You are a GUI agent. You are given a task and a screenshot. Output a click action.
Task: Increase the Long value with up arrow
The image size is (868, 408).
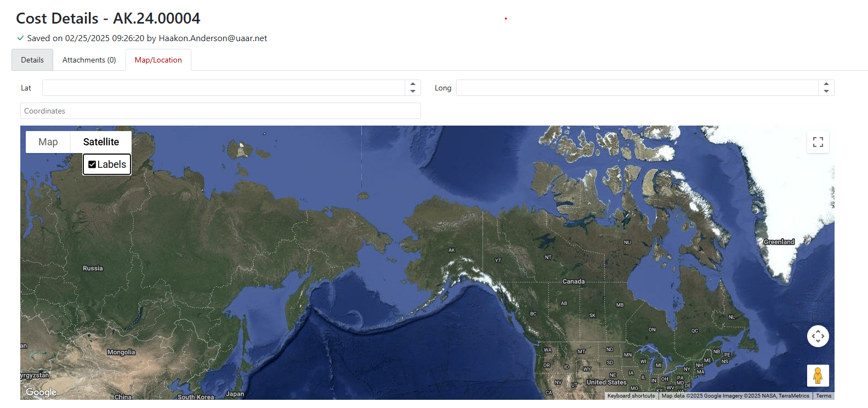coord(826,84)
